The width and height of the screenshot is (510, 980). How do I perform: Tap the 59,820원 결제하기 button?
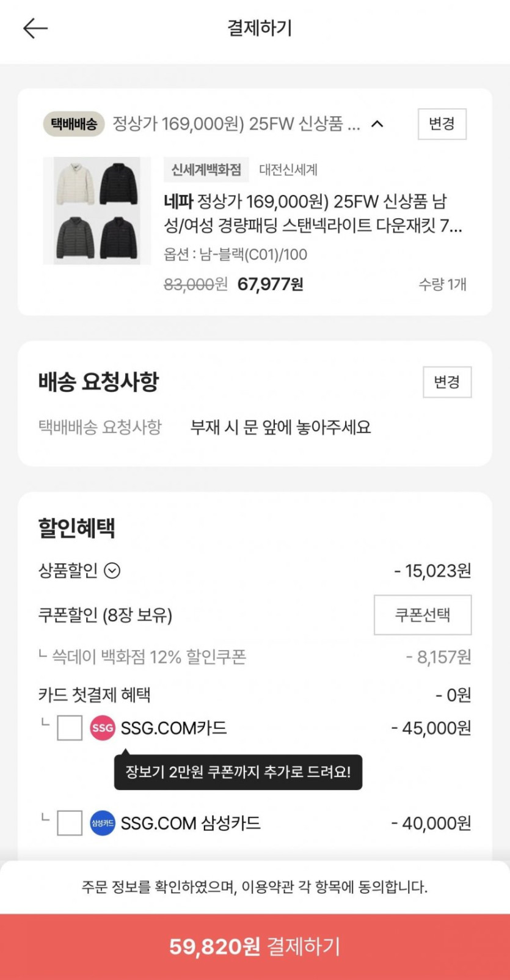(255, 946)
